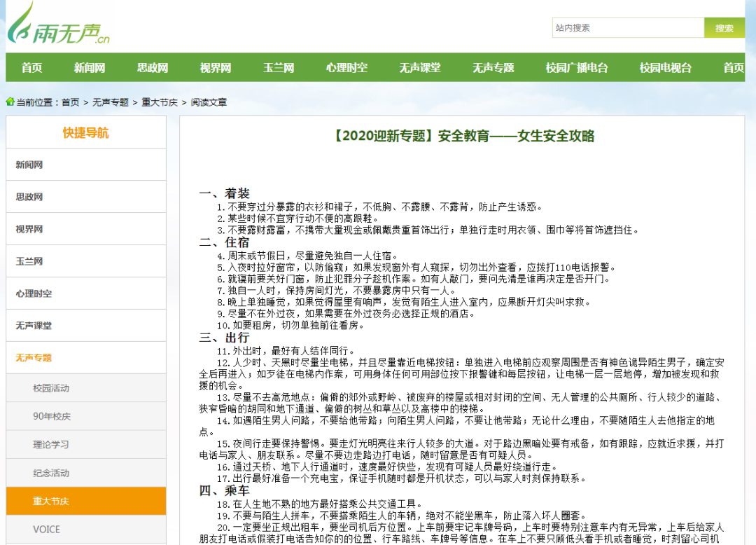Click the 首页 link in the breadcrumb

(x=70, y=102)
